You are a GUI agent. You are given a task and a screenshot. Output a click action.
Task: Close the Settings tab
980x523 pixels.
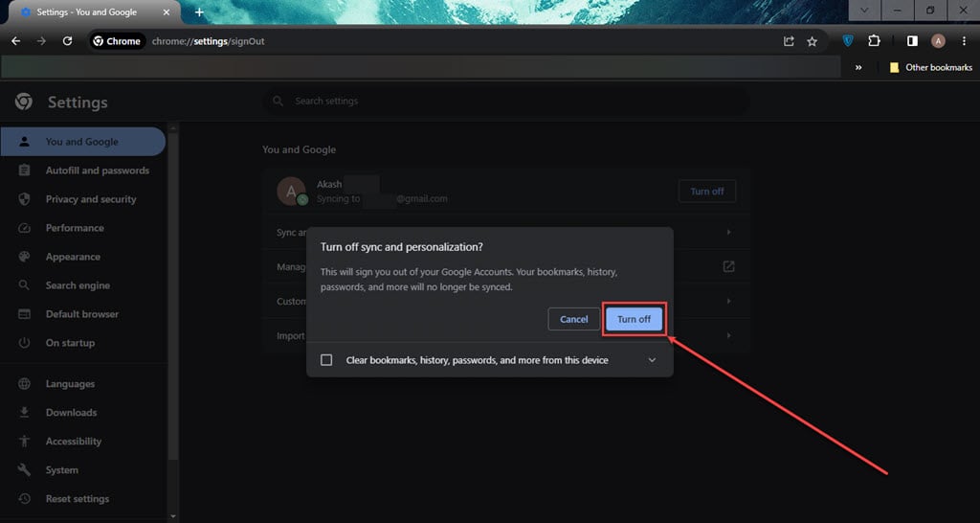(166, 11)
